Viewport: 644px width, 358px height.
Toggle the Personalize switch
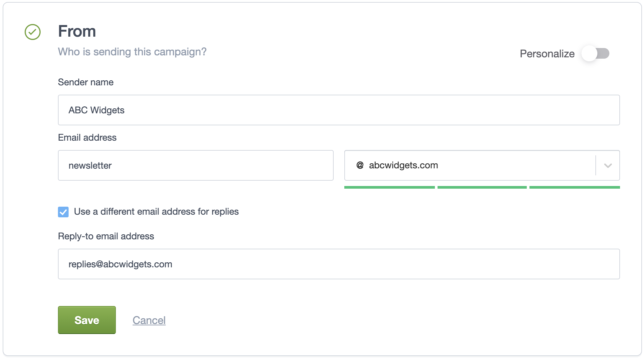(x=595, y=54)
